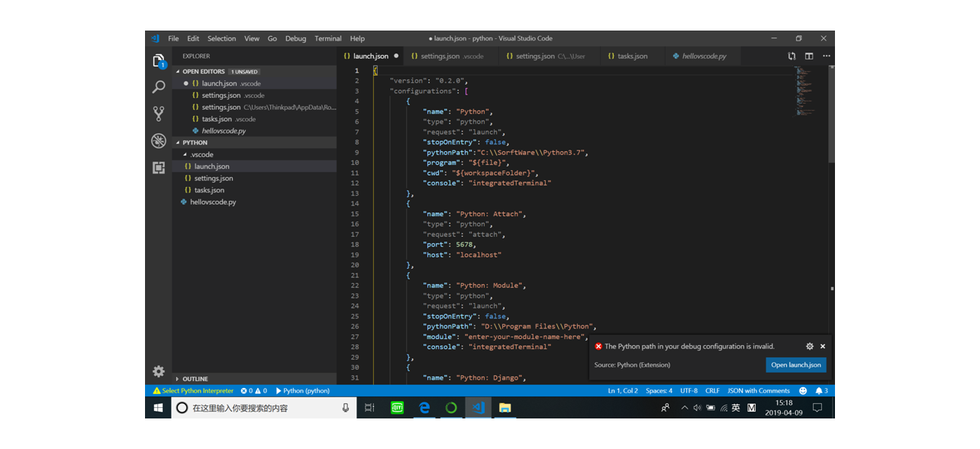Select hellovscode.py under Open Editors
Screen dimensions: 980x449
(x=254, y=131)
